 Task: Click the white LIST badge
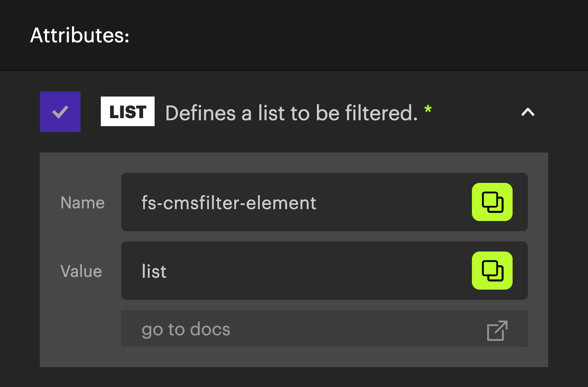(x=128, y=112)
